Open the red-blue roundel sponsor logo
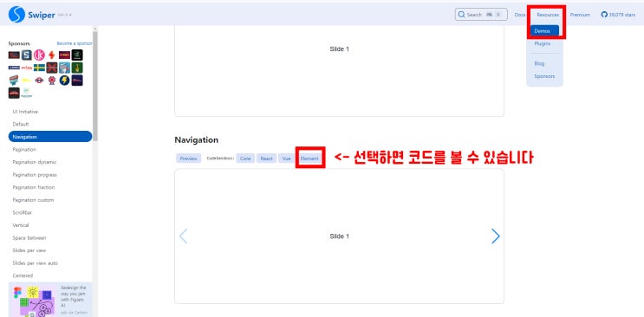The height and width of the screenshot is (317, 644). [39, 80]
